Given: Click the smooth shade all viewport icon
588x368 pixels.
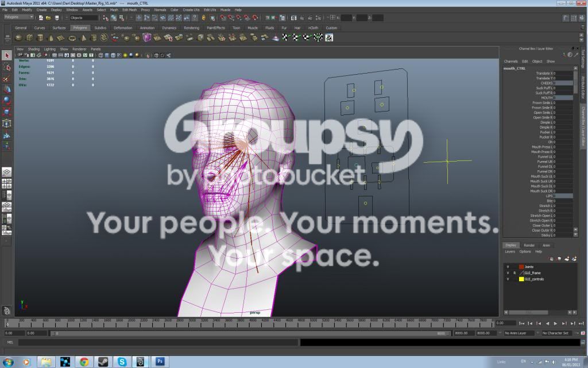Looking at the screenshot, I should pyautogui.click(x=107, y=55).
